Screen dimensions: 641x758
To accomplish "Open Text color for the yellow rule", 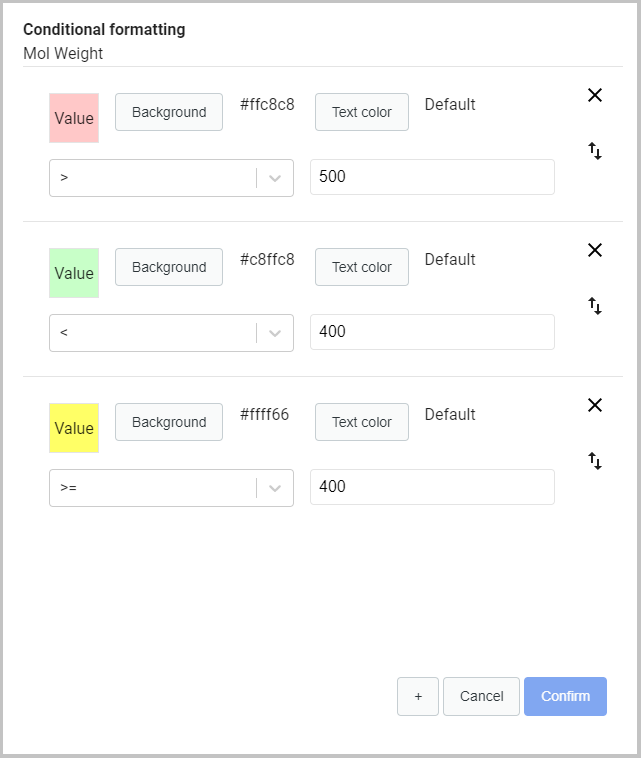I will (x=362, y=422).
